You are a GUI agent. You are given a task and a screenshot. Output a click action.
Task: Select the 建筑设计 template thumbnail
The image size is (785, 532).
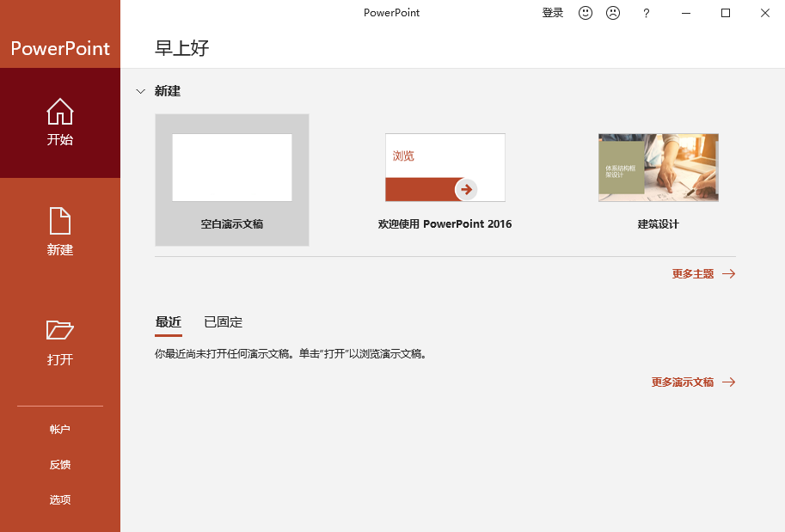pos(659,168)
